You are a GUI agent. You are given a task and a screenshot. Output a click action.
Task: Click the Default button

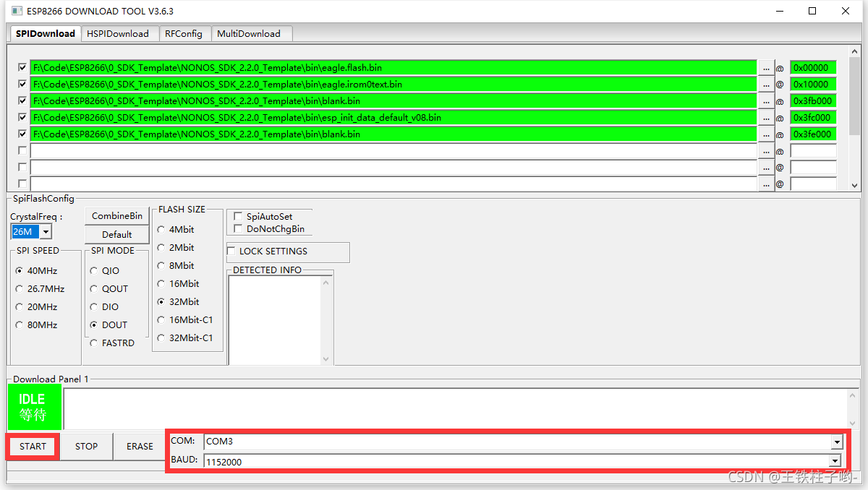pyautogui.click(x=117, y=234)
